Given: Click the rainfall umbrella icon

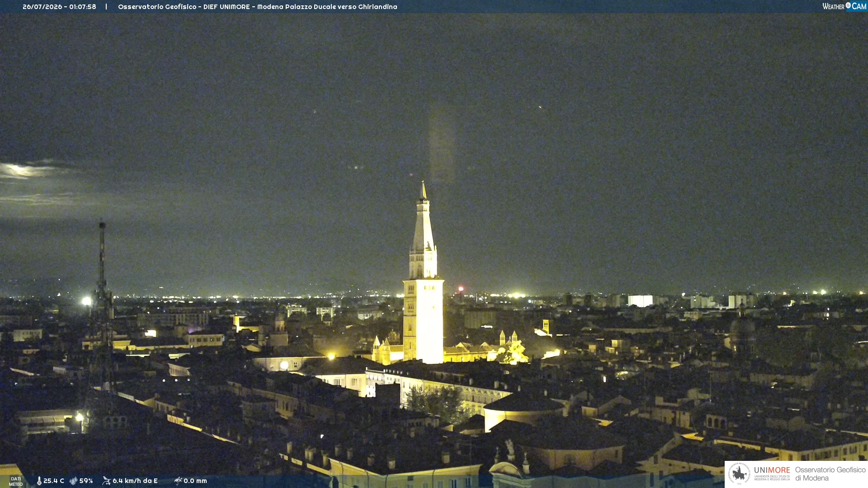Looking at the screenshot, I should point(178,481).
